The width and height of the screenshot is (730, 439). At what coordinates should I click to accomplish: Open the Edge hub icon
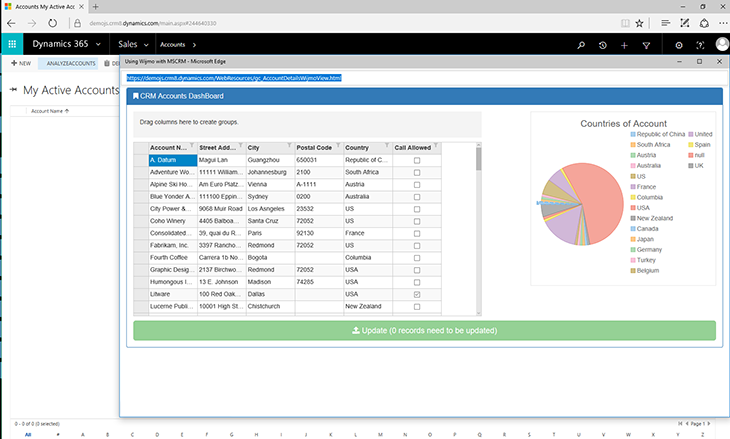(666, 23)
